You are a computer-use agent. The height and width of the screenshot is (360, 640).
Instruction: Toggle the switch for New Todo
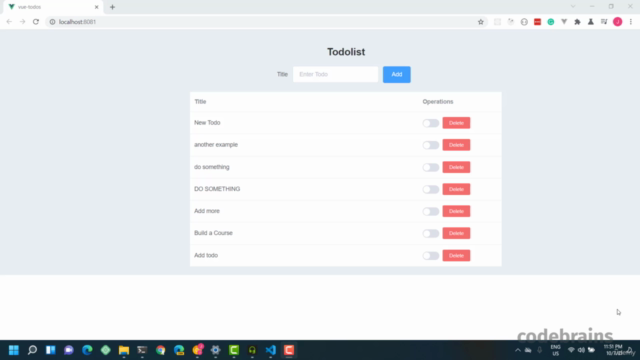click(431, 123)
